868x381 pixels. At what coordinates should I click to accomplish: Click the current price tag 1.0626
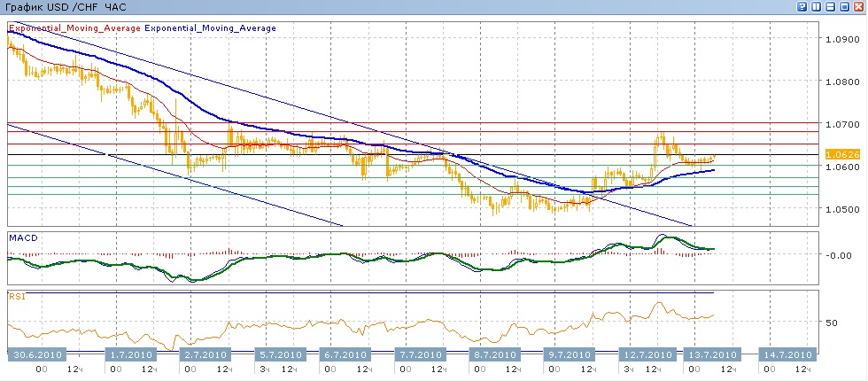coord(840,154)
